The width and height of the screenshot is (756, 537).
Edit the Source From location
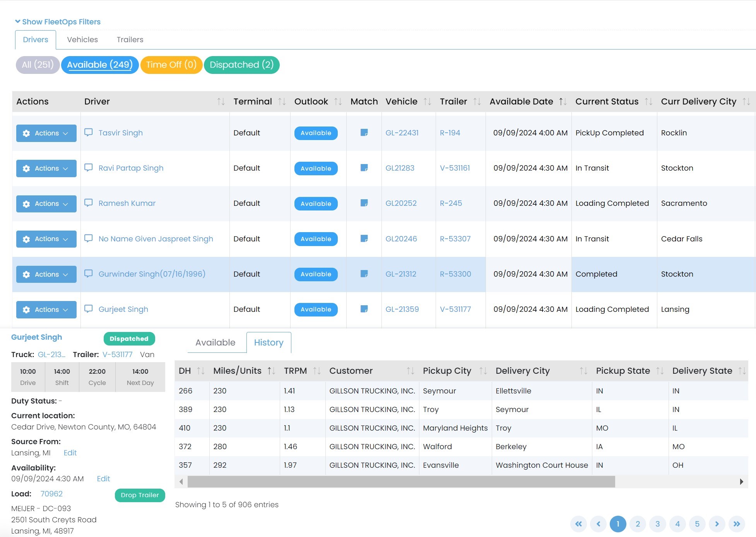pos(70,453)
